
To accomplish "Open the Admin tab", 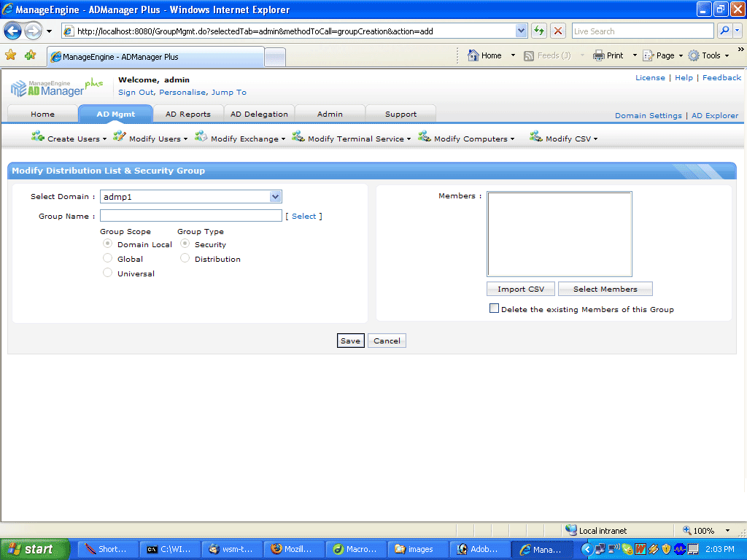I will click(x=330, y=114).
